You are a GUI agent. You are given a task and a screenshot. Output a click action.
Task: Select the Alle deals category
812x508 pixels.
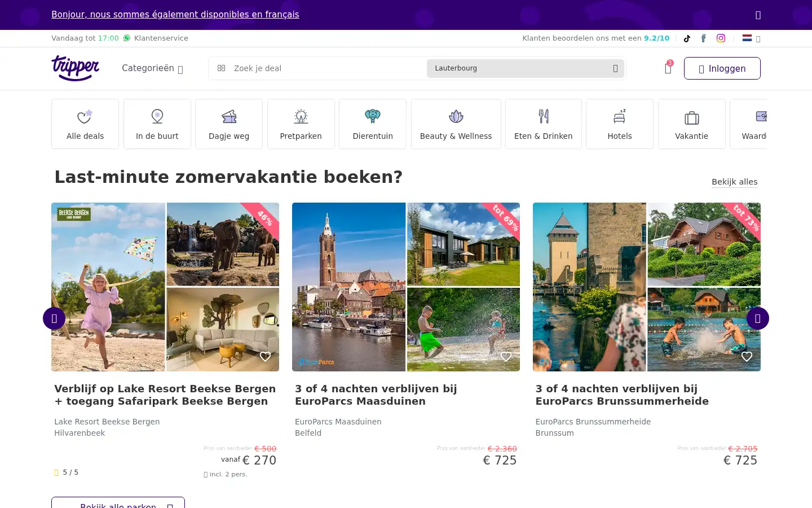(85, 124)
